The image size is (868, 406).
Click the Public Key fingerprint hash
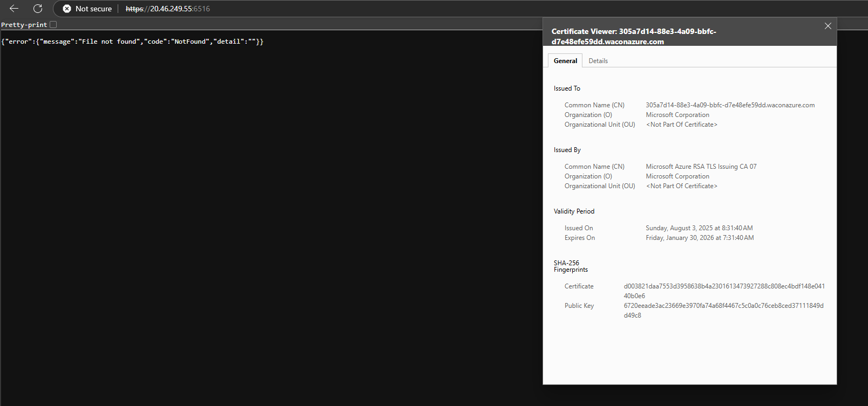(x=723, y=306)
